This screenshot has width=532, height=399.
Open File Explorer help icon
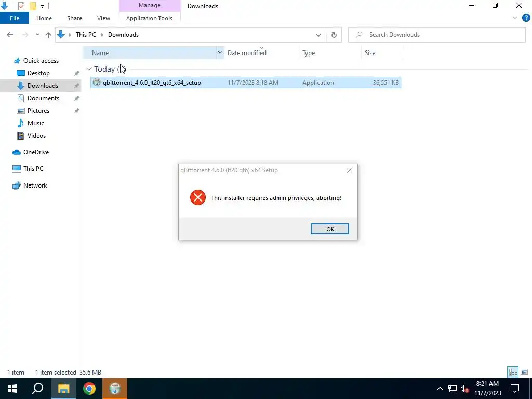pos(526,18)
